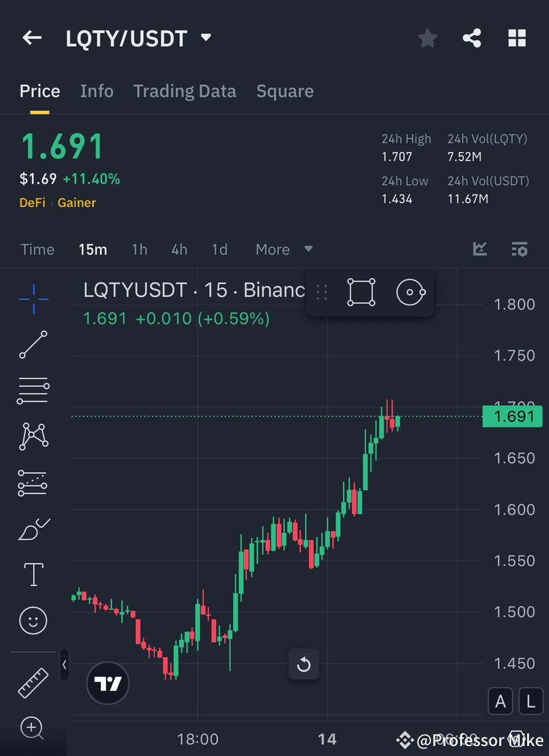Enable log scale with the L button
The image size is (549, 756).
pos(530,701)
